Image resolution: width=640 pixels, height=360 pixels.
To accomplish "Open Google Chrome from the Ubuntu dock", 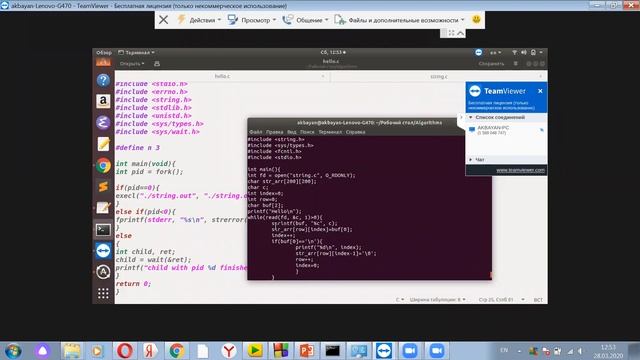I will coord(103,166).
